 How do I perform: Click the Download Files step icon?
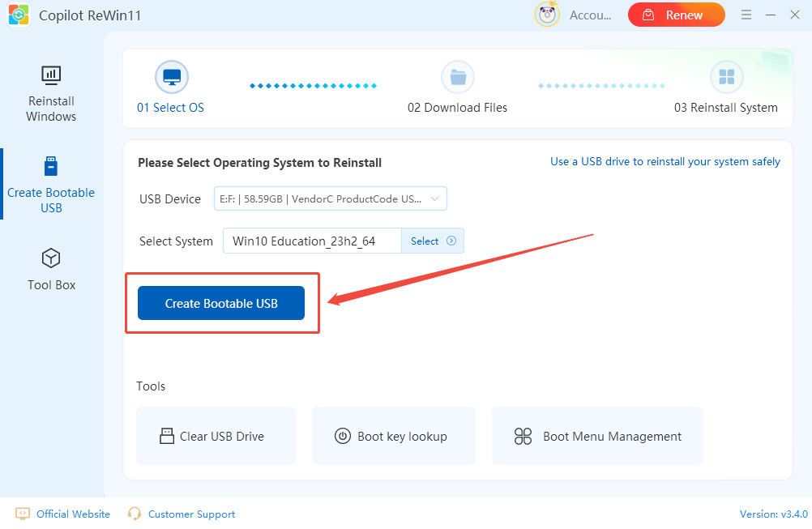pos(457,77)
